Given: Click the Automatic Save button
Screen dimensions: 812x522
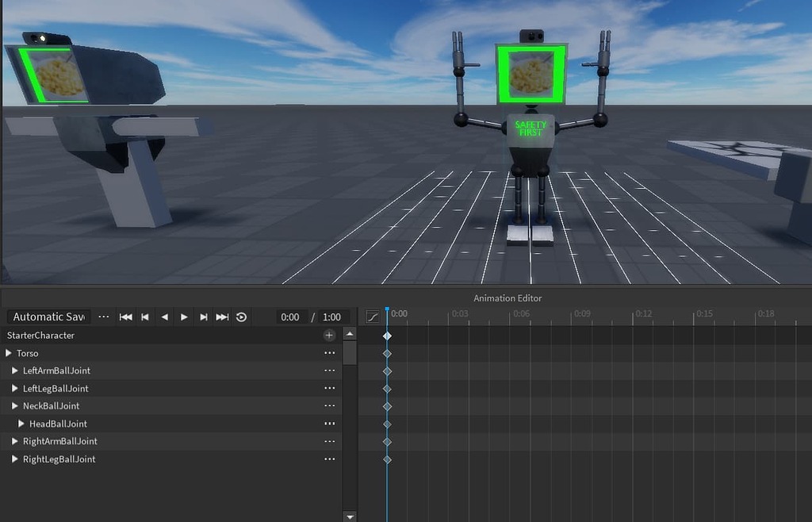Looking at the screenshot, I should point(48,316).
